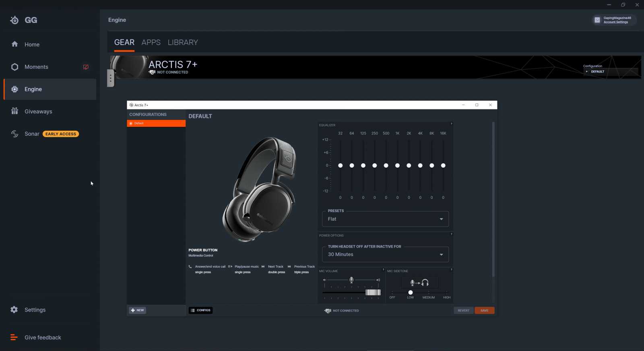Viewport: 644px width, 351px height.
Task: Select the Default configuration in list
Action: coord(156,123)
